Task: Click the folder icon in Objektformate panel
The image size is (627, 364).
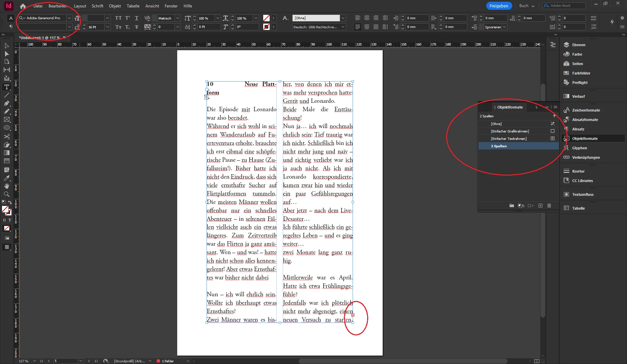Action: tap(512, 206)
